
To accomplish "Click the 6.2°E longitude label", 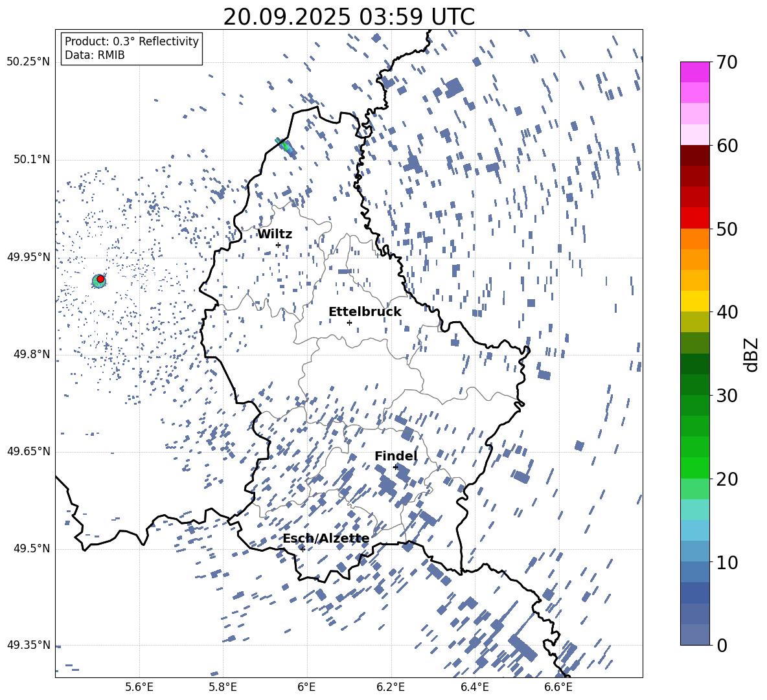I will coord(391,687).
